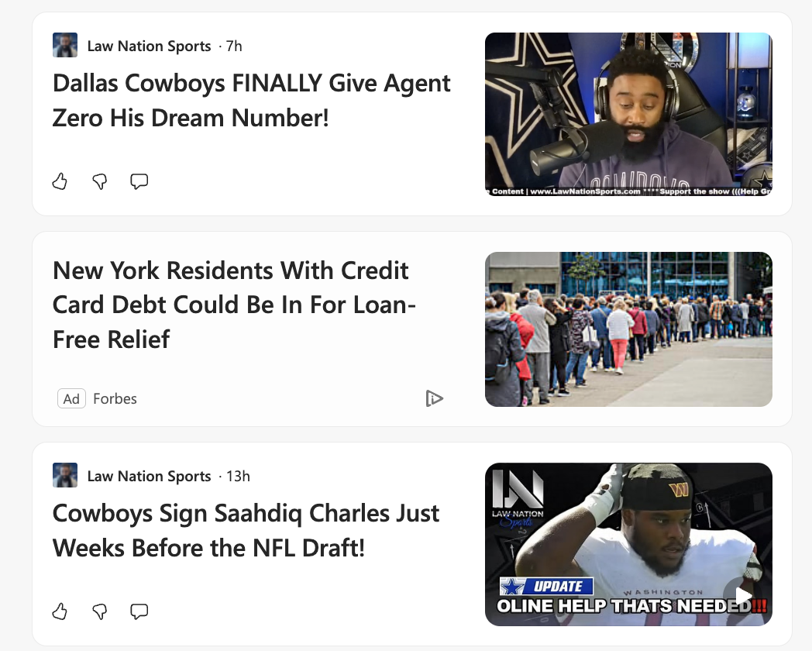
Task: Click Law Nation Sports avatar on third card
Action: pyautogui.click(x=65, y=475)
